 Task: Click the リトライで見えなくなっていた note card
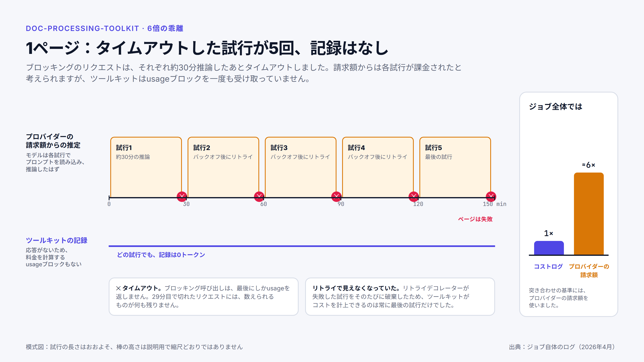click(x=400, y=297)
